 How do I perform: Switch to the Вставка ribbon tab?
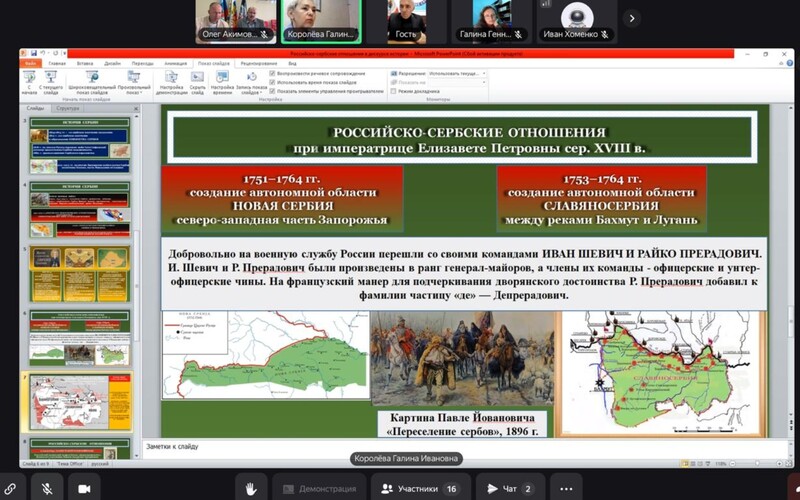85,63
